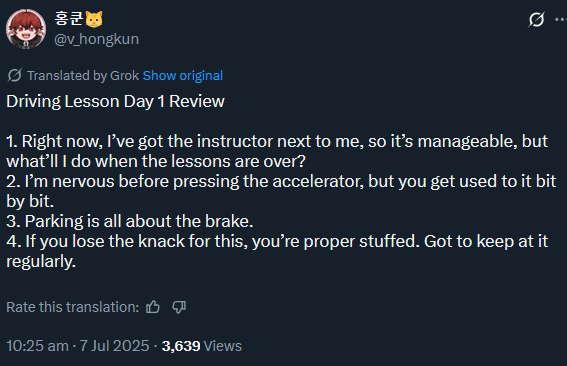Click the word 'regularly' ending the post

pyautogui.click(x=41, y=261)
